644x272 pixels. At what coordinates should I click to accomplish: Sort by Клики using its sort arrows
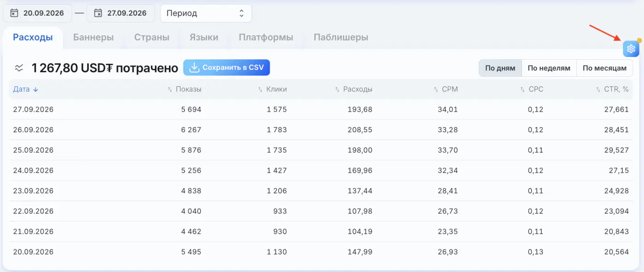click(x=260, y=90)
